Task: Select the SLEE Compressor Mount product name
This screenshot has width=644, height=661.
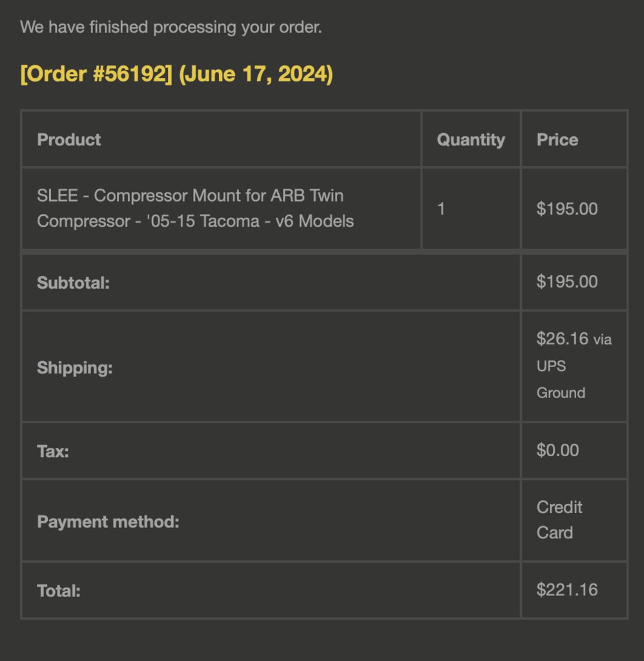Action: pos(195,208)
